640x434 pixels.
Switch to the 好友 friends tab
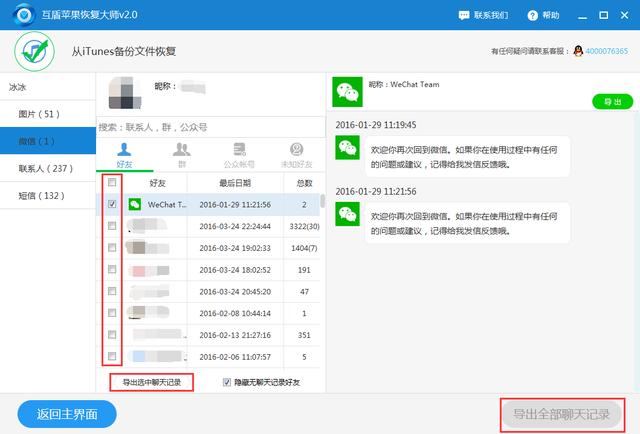[124, 156]
